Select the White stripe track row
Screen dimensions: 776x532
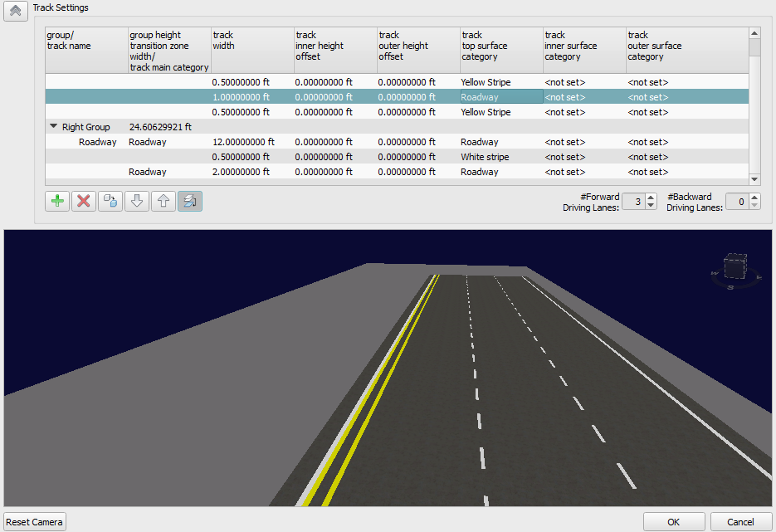[487, 157]
